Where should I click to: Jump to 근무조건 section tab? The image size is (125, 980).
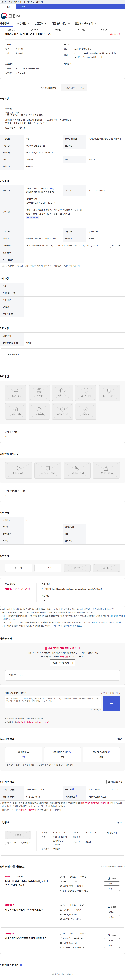35,30
